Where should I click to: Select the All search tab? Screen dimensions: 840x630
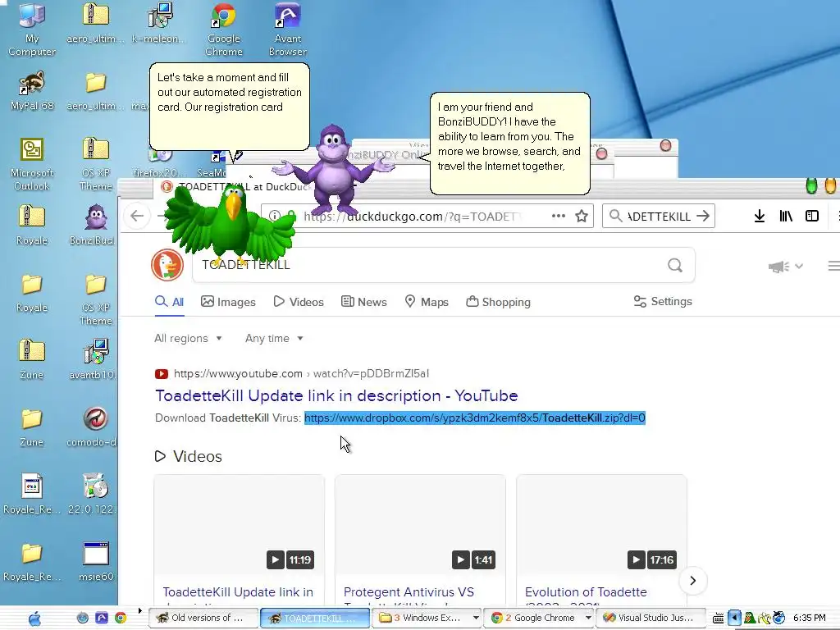[x=169, y=302]
